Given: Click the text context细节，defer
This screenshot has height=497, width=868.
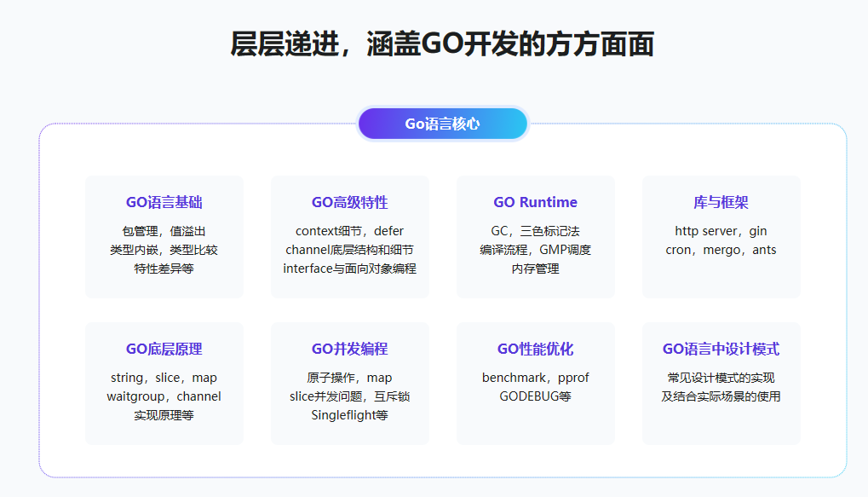Looking at the screenshot, I should pos(350,231).
